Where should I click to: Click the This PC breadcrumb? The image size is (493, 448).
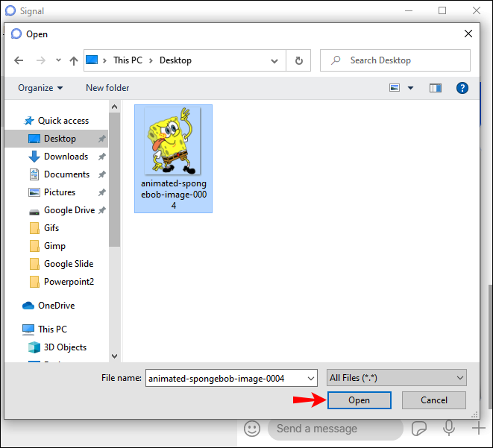click(128, 60)
